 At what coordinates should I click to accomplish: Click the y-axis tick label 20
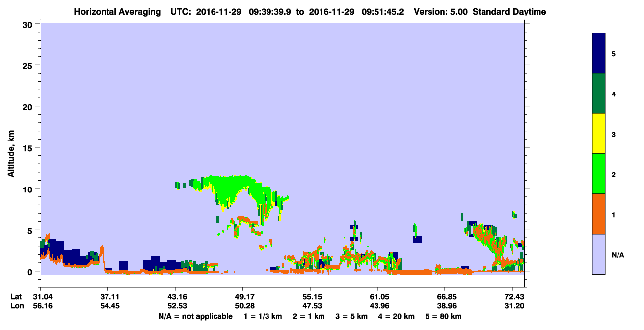[29, 106]
